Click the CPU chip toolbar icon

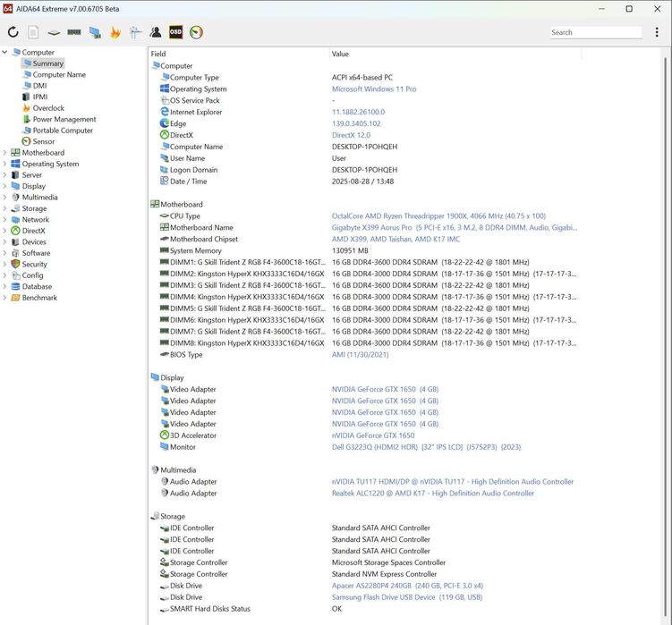click(x=54, y=32)
